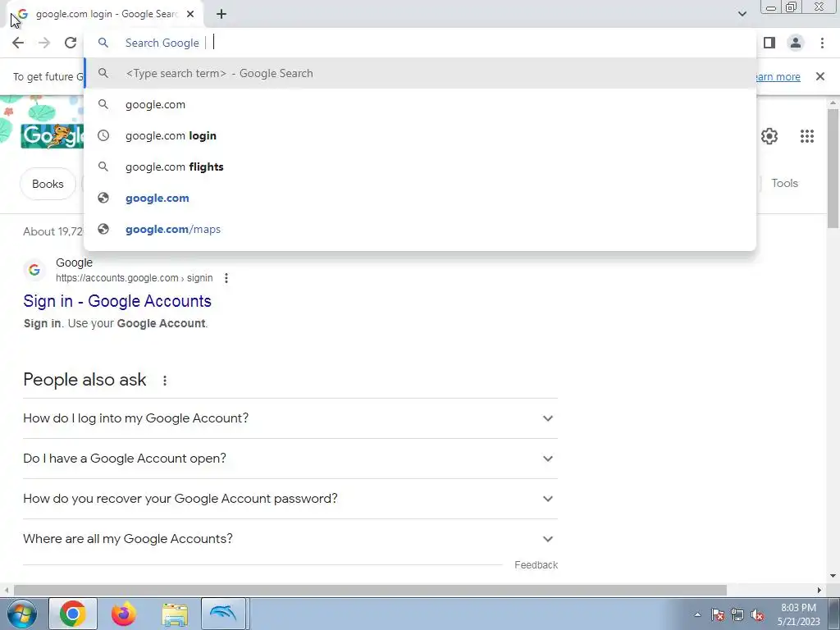Click the horizontal scrollbar thumb
The height and width of the screenshot is (630, 840).
pos(370,590)
